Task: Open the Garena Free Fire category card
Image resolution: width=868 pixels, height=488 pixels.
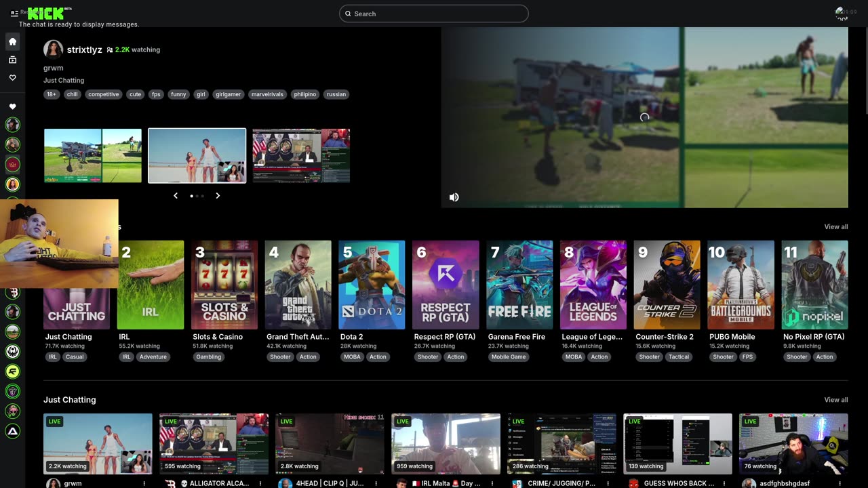Action: (519, 285)
